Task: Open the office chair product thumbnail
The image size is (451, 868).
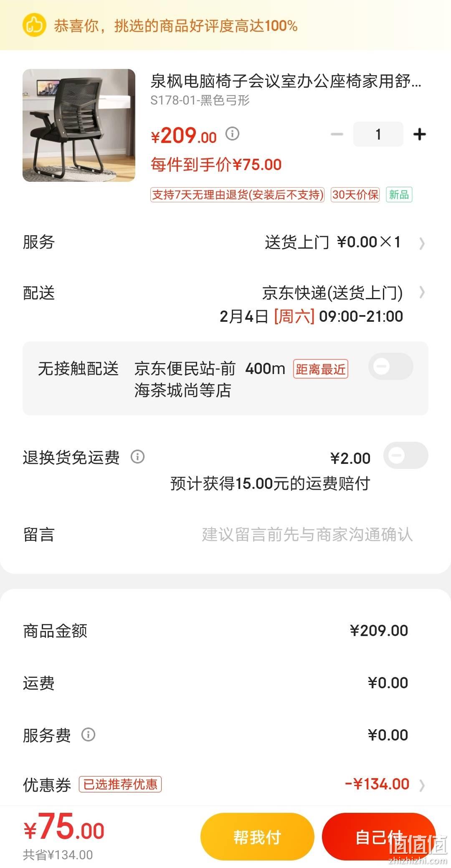Action: point(79,125)
